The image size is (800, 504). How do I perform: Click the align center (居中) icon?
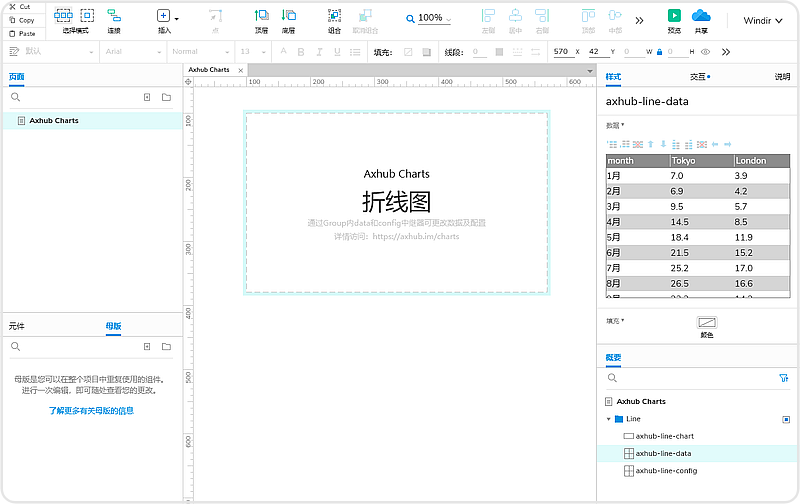[515, 16]
